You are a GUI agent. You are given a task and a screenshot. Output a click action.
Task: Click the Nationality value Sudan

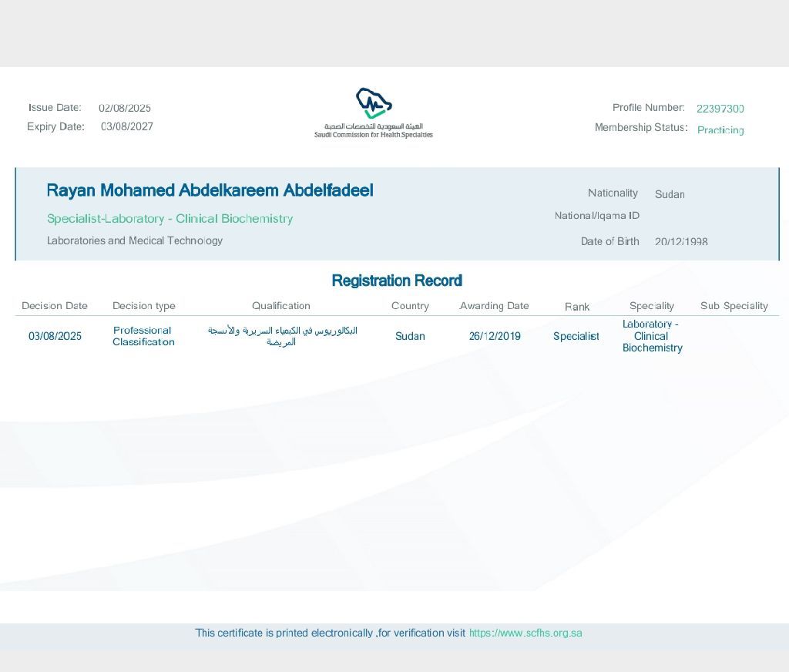[670, 194]
